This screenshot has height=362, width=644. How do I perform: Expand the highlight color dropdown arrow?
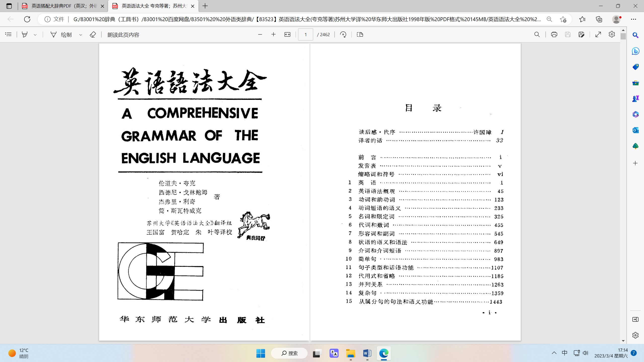(x=35, y=35)
